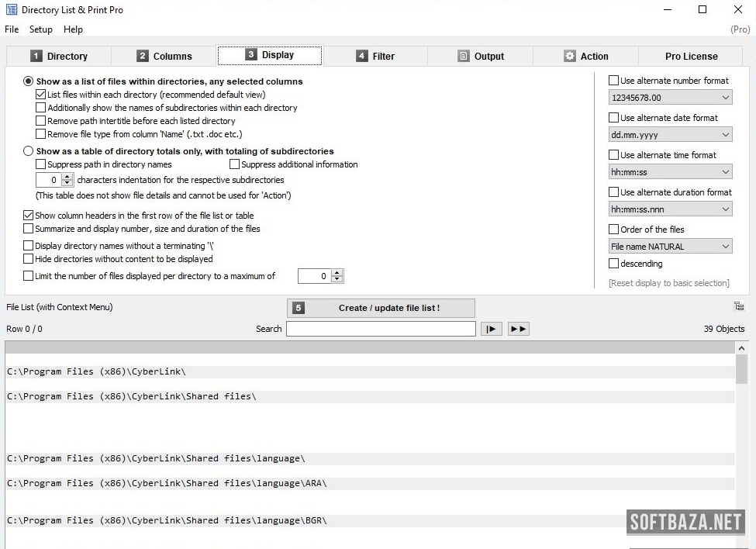This screenshot has width=756, height=549.
Task: Expand the 12345678.00 number format dropdown
Action: [670, 98]
